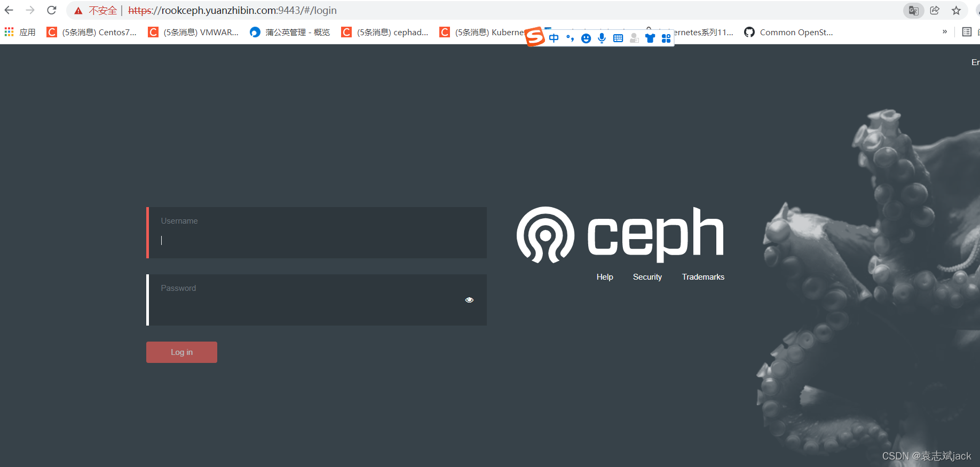Open the Common OpenSt GitHub bookmark
This screenshot has width=980, height=467.
click(x=788, y=32)
